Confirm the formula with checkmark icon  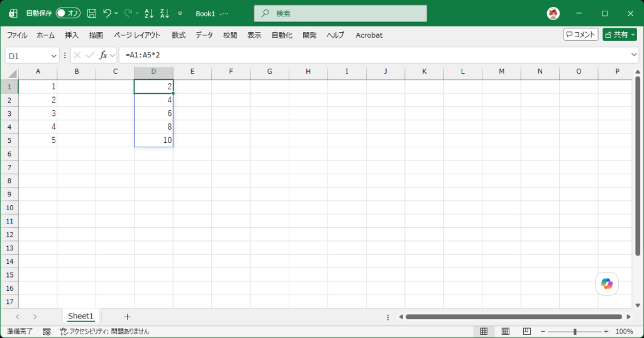point(90,55)
